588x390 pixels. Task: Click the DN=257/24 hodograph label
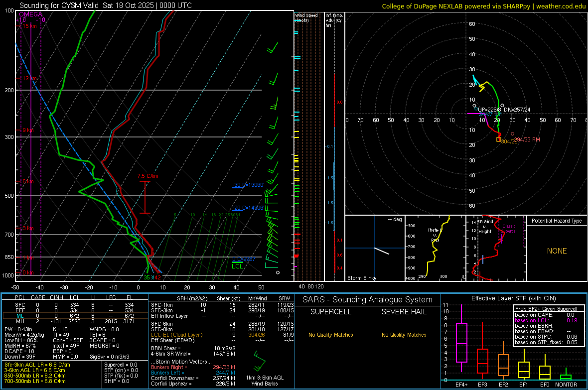point(517,110)
